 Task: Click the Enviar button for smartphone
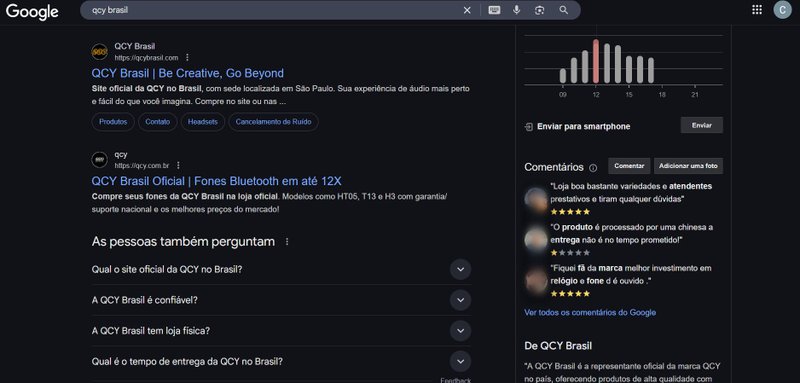click(x=702, y=125)
